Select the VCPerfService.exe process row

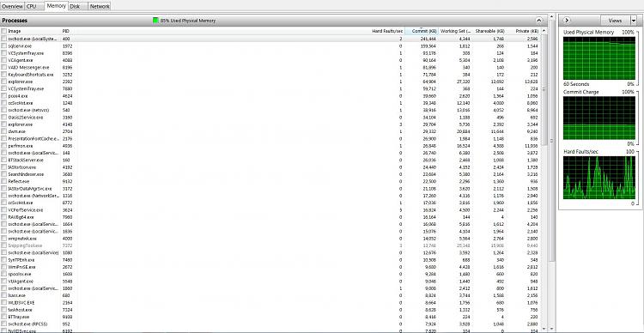pos(270,209)
